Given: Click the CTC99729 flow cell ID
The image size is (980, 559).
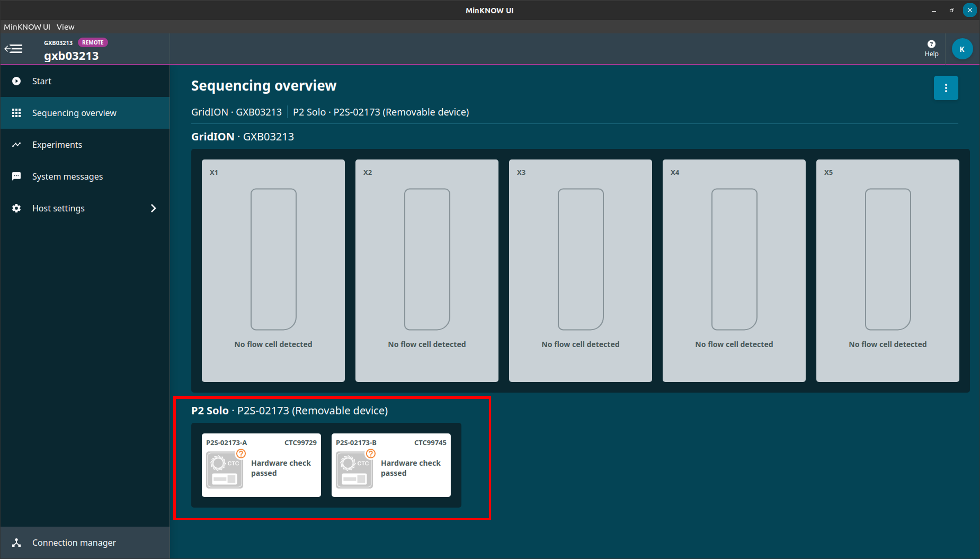Looking at the screenshot, I should (301, 443).
